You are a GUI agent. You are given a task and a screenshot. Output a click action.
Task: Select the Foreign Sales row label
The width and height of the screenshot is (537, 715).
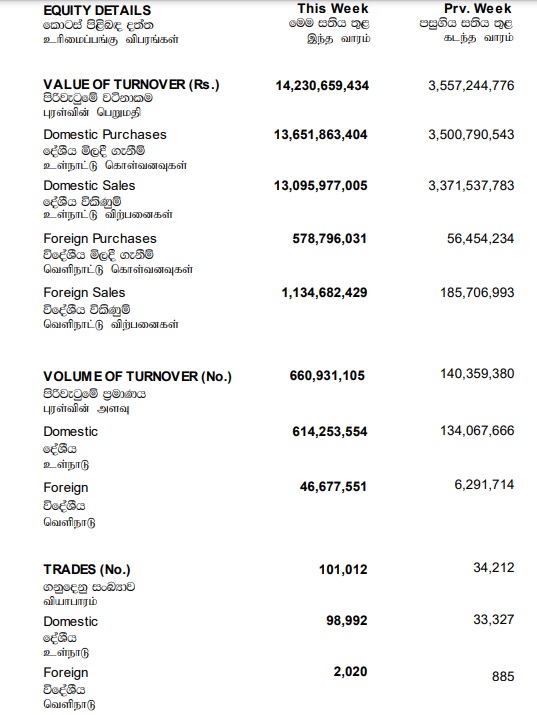coord(84,292)
